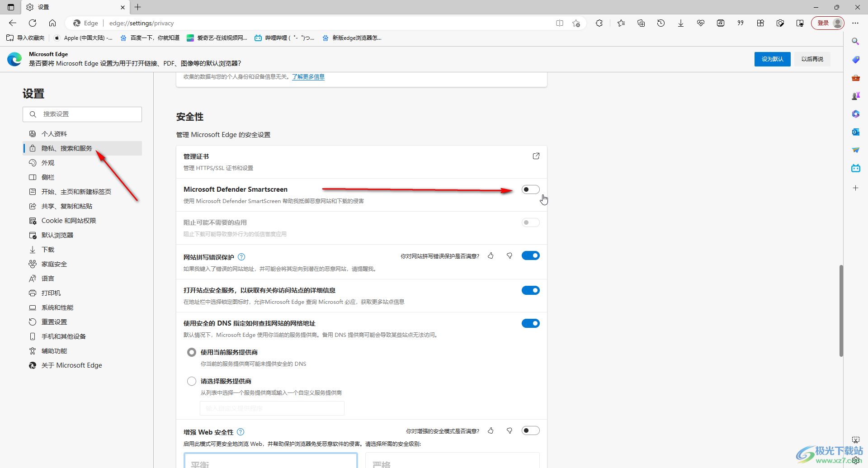The width and height of the screenshot is (868, 468).
Task: Open sidebar Outlook icon
Action: tap(855, 132)
